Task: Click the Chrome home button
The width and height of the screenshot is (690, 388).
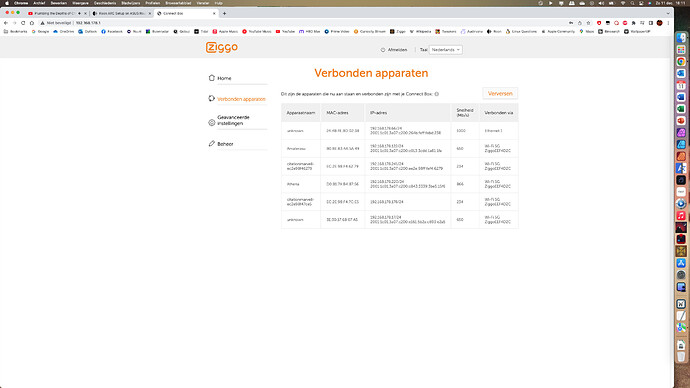Action: click(32, 23)
